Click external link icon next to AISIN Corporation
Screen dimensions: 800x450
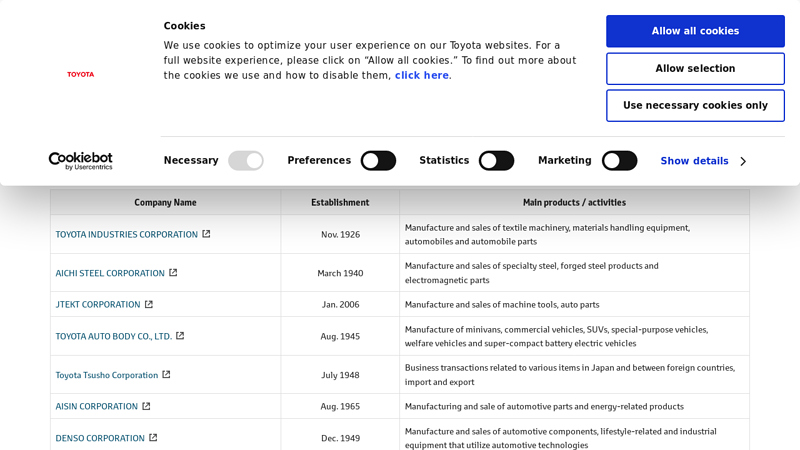click(146, 406)
